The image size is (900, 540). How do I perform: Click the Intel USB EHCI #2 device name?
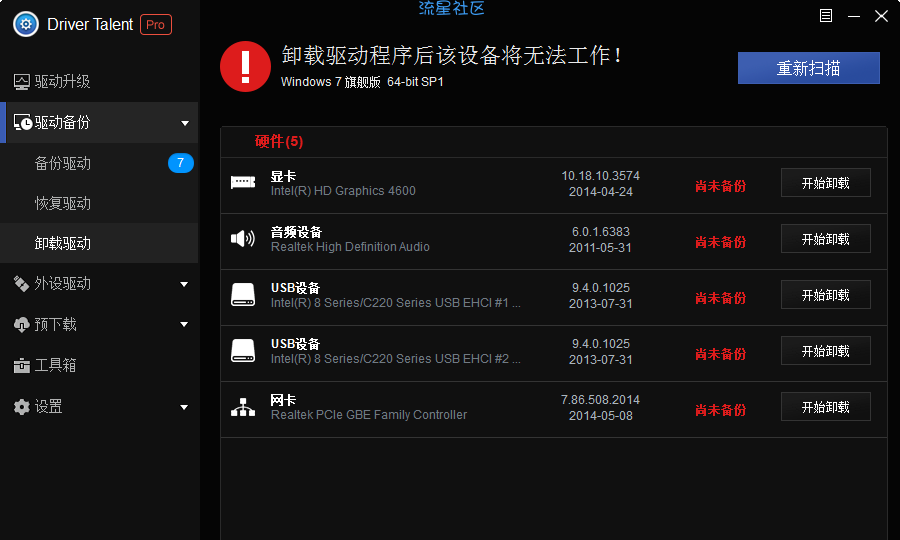coord(395,359)
